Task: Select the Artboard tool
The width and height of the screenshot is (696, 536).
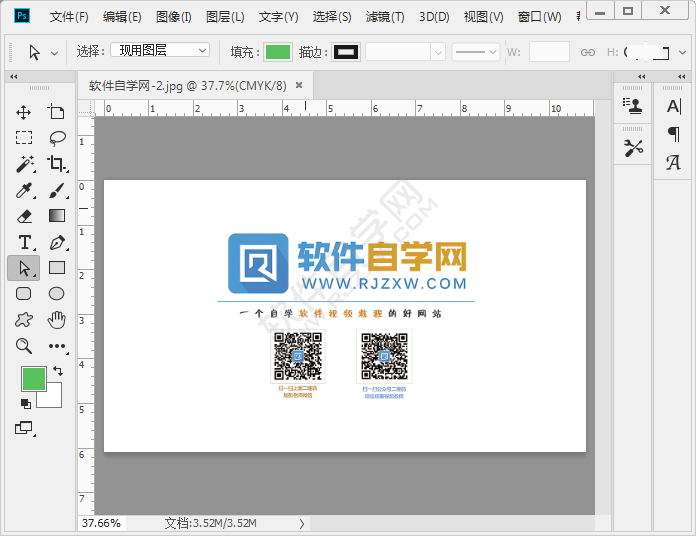Action: pyautogui.click(x=56, y=112)
